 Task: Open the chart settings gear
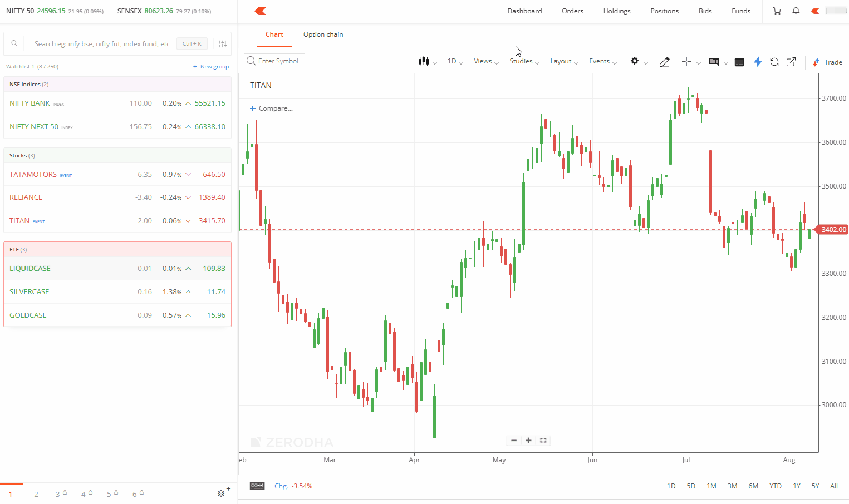coord(635,61)
